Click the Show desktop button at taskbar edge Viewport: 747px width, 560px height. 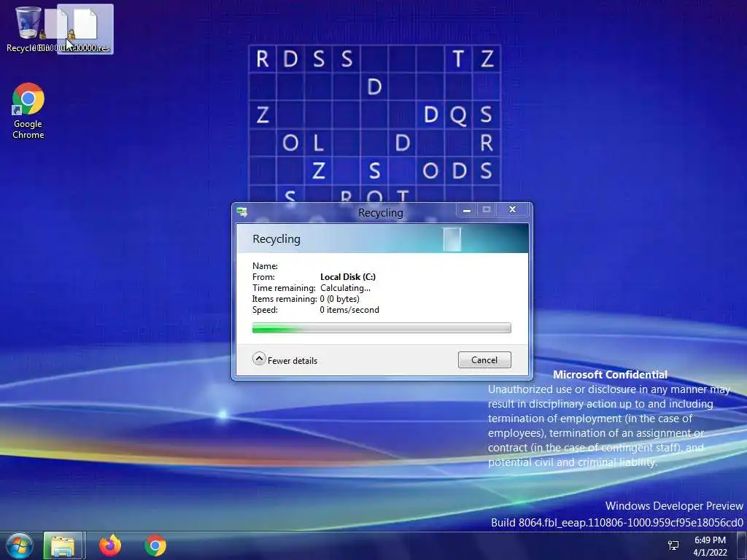pyautogui.click(x=742, y=545)
